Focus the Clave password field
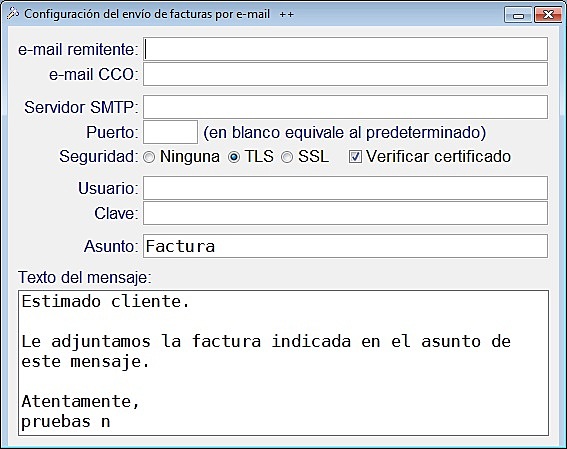The height and width of the screenshot is (449, 567). 345,213
